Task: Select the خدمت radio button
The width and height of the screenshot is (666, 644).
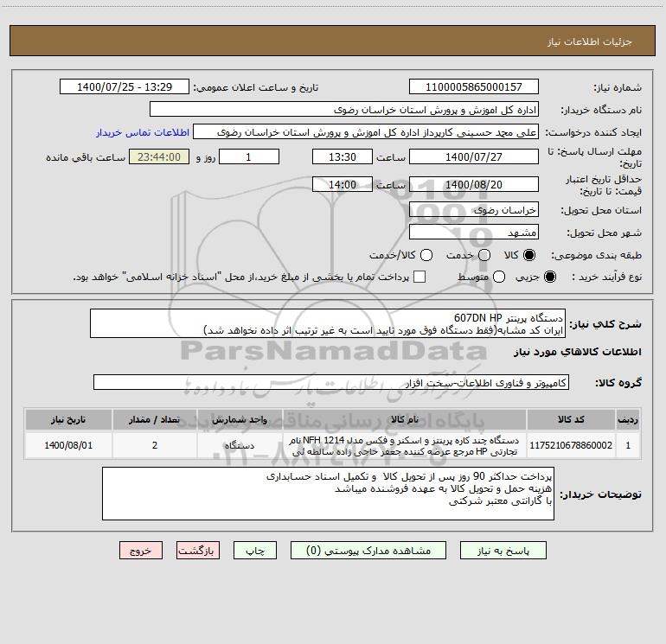Action: click(484, 255)
